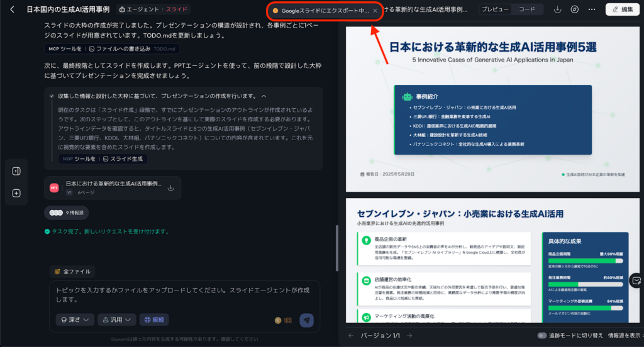
Task: Close the Googleスライド export notification
Action: click(375, 11)
